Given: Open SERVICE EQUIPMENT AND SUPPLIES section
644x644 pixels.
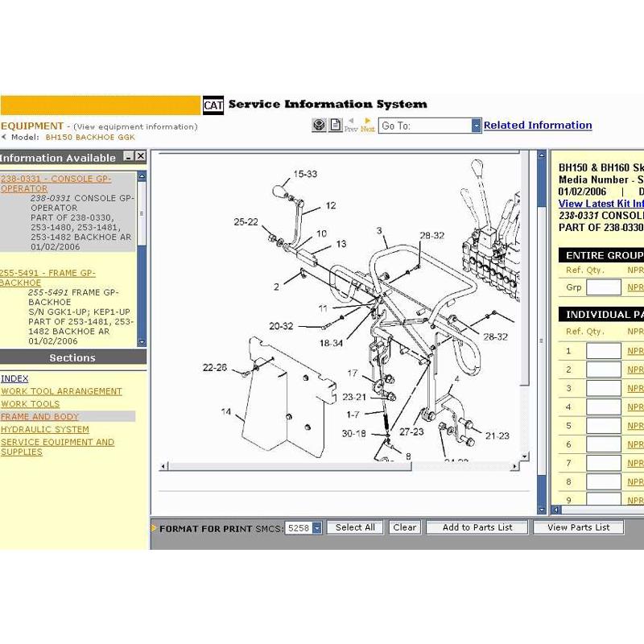Looking at the screenshot, I should [57, 447].
